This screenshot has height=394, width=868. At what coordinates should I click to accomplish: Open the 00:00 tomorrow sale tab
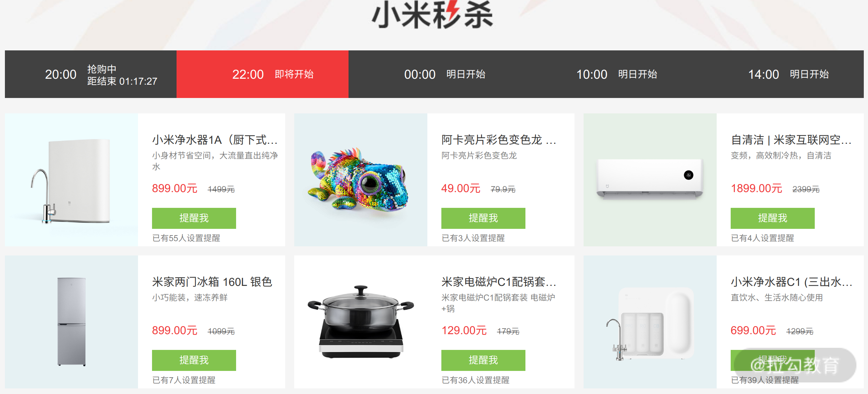coord(434,74)
